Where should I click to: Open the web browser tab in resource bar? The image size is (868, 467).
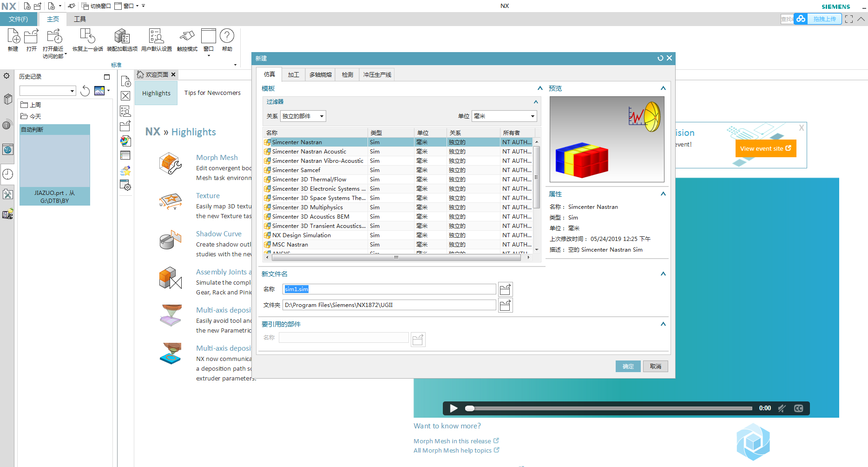[x=7, y=149]
